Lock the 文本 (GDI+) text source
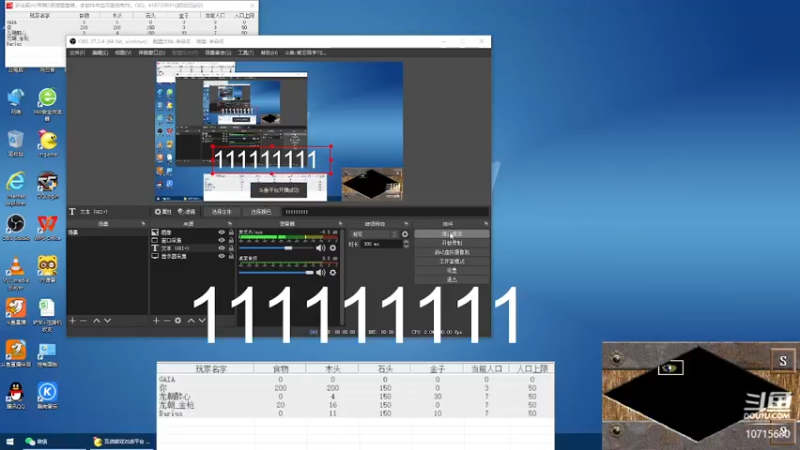The height and width of the screenshot is (450, 800). (x=231, y=248)
